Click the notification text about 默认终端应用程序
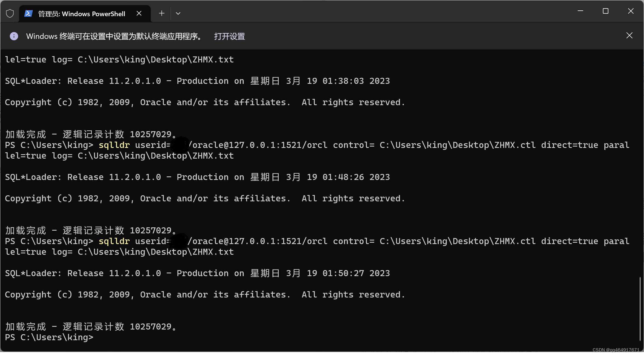Image resolution: width=644 pixels, height=355 pixels. click(x=115, y=36)
